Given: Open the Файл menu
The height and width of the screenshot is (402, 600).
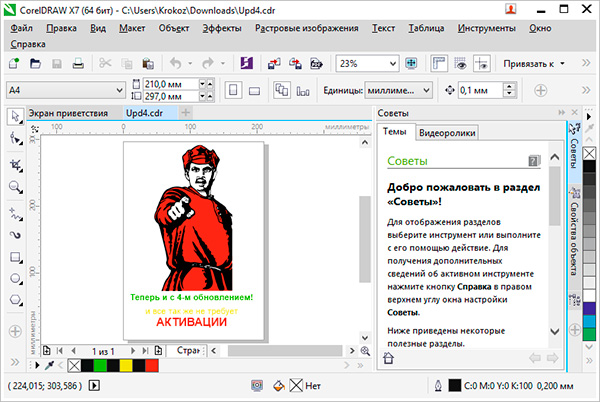Looking at the screenshot, I should (x=21, y=28).
